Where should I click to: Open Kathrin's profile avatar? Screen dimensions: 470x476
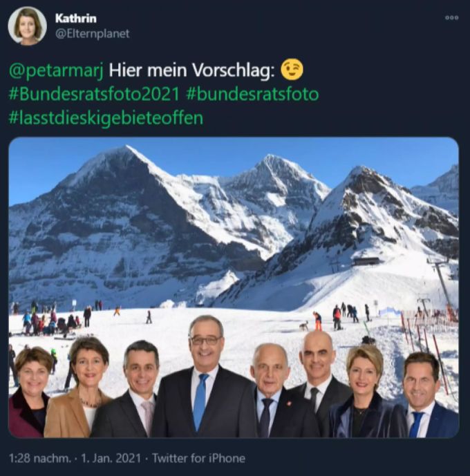point(28,26)
